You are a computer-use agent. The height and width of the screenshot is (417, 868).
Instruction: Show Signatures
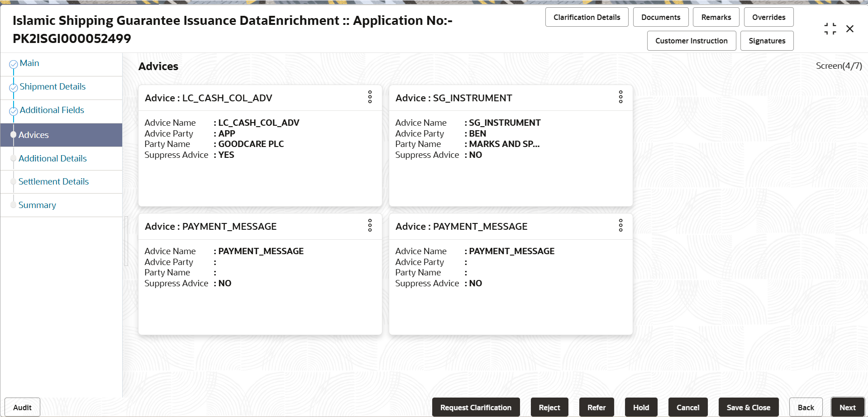(767, 41)
